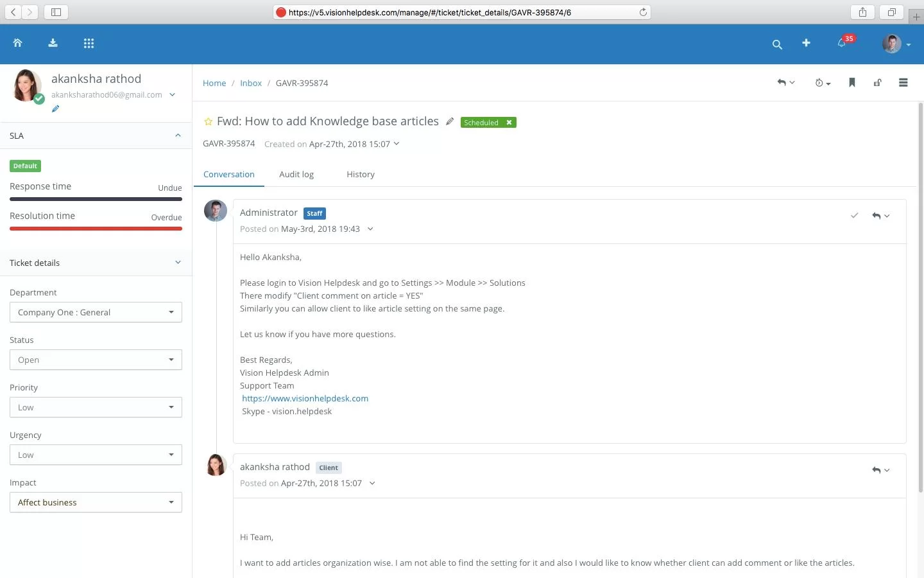Open the apps grid menu icon
The image size is (924, 578).
89,43
